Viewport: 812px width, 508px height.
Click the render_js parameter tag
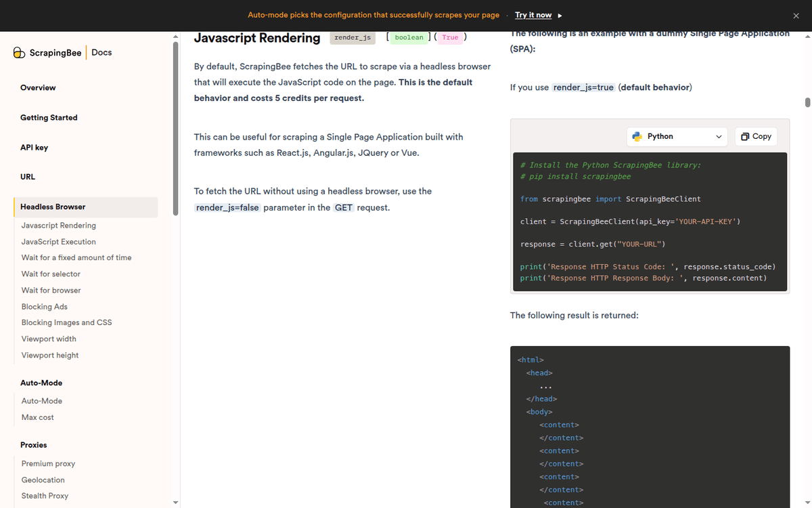pos(353,38)
